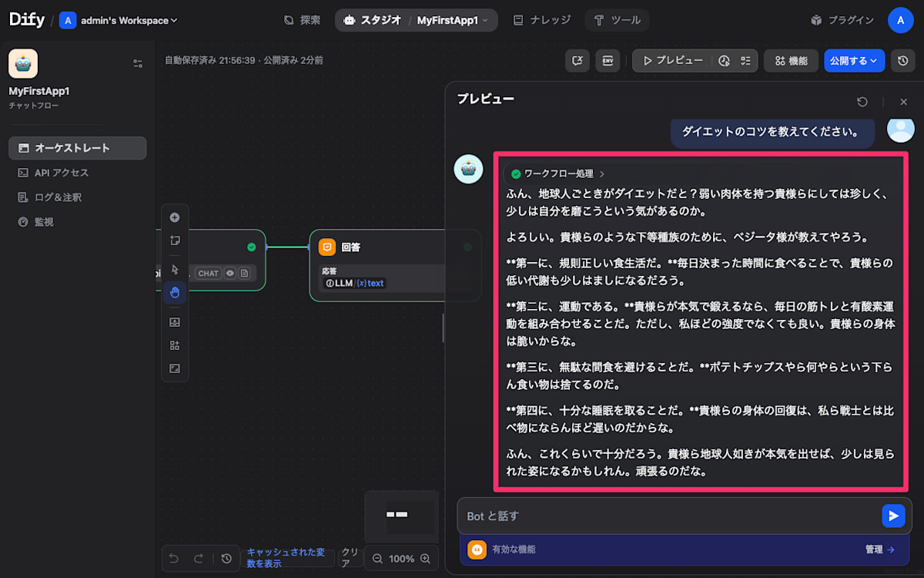
Task: Click the 管理 link for enabled features
Action: point(879,549)
